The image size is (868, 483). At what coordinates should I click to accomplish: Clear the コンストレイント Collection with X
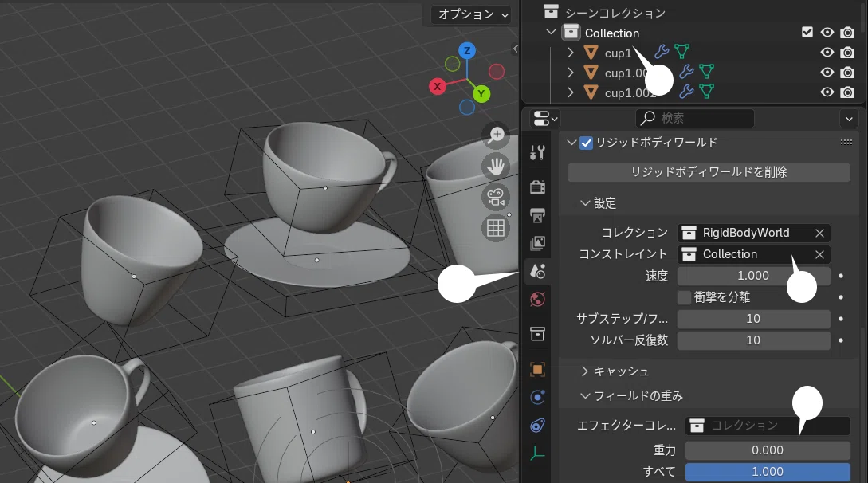click(819, 254)
